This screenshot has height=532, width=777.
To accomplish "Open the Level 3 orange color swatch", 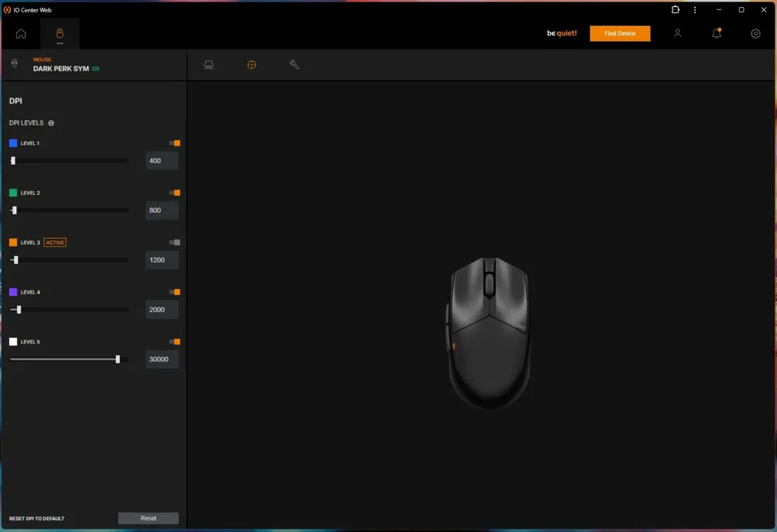I will coord(13,242).
